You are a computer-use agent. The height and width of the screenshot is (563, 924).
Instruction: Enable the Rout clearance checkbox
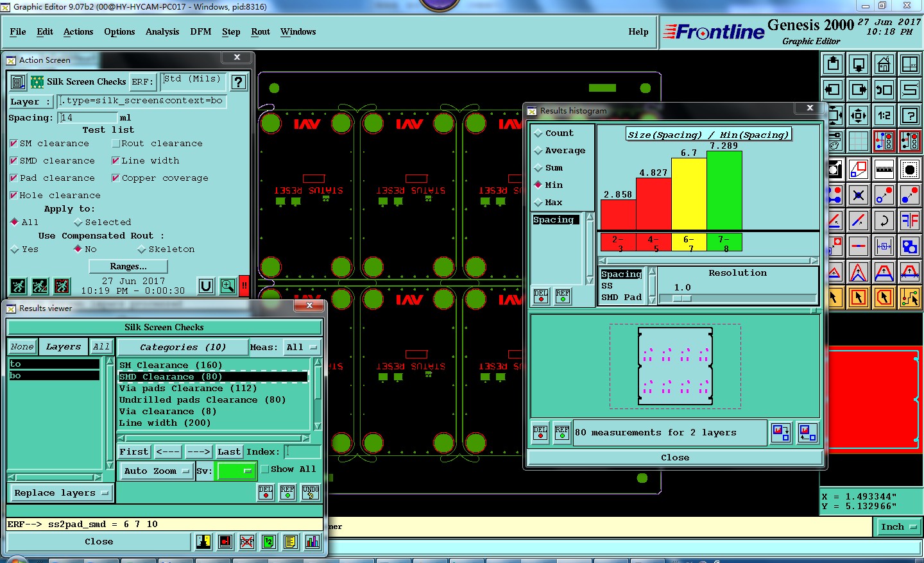116,143
